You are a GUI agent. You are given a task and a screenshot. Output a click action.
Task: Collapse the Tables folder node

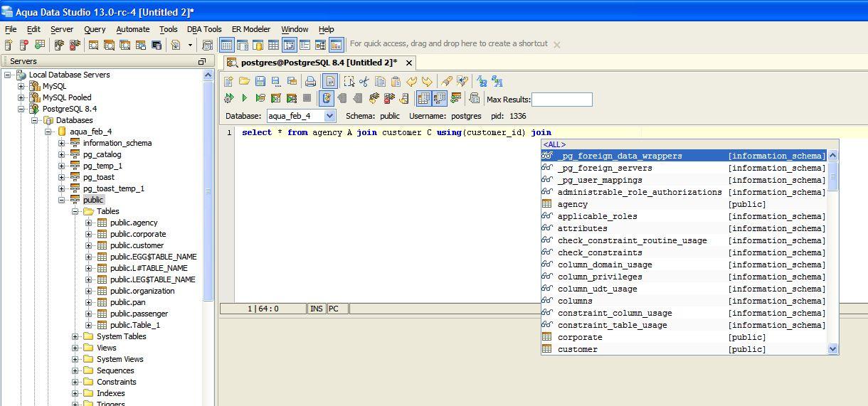pyautogui.click(x=75, y=211)
